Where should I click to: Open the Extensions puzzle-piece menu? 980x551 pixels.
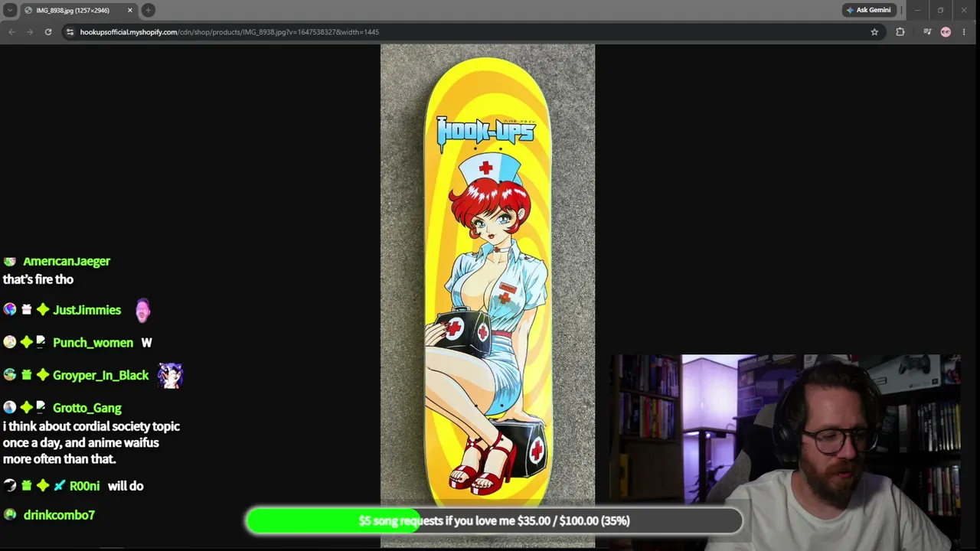coord(900,32)
